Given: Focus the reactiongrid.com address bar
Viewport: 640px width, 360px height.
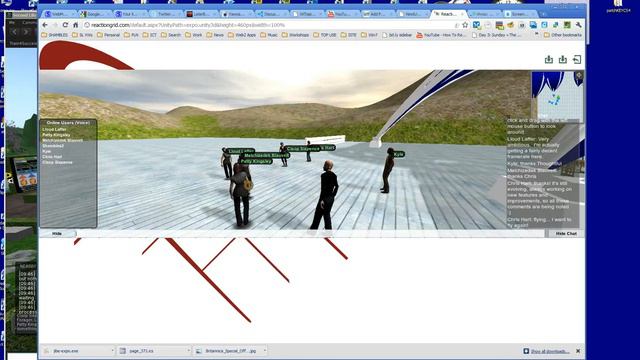Looking at the screenshot, I should click(269, 25).
